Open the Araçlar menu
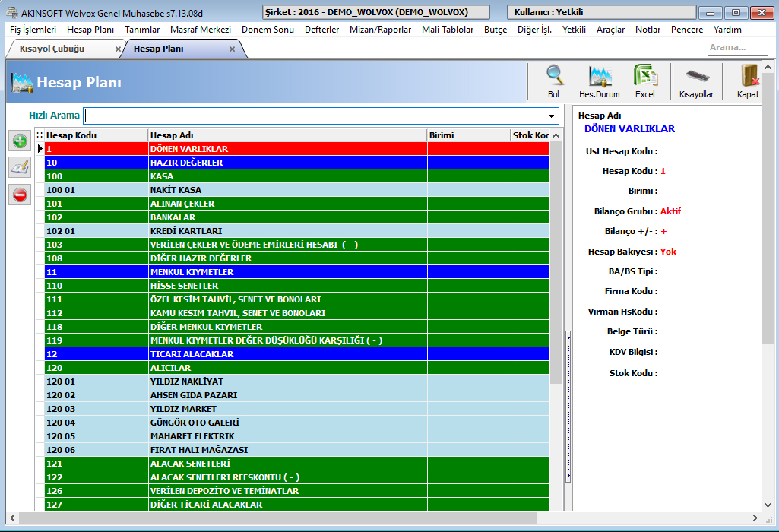779x532 pixels. (610, 30)
